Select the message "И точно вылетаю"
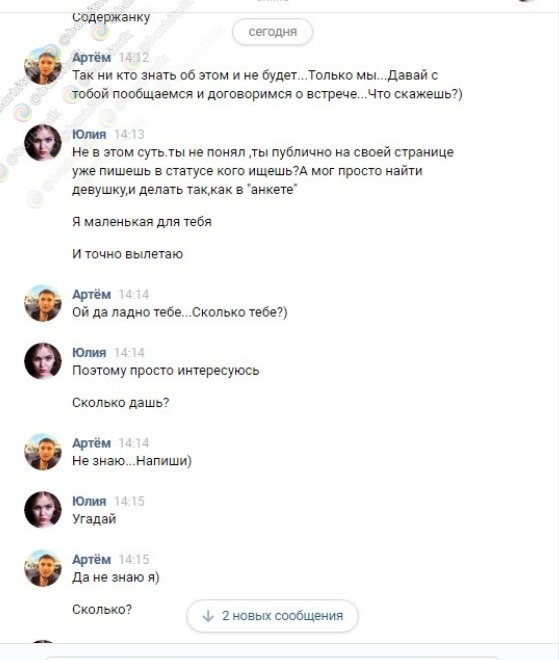 coord(128,254)
